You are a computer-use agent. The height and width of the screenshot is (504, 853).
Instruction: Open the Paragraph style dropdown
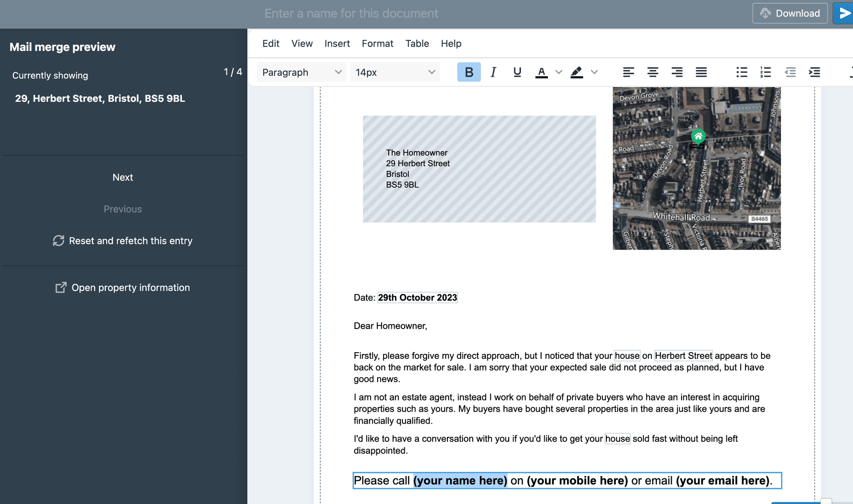(x=301, y=72)
